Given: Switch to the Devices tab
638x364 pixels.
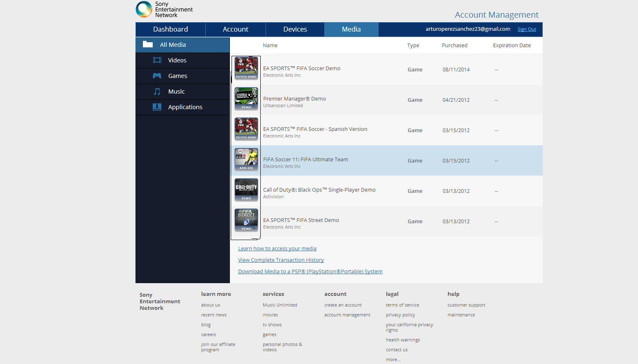Looking at the screenshot, I should tap(295, 29).
